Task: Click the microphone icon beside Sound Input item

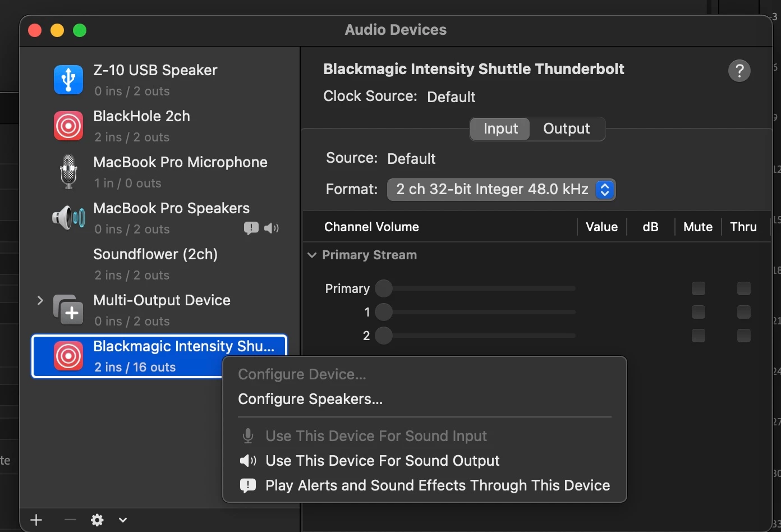Action: (x=247, y=436)
